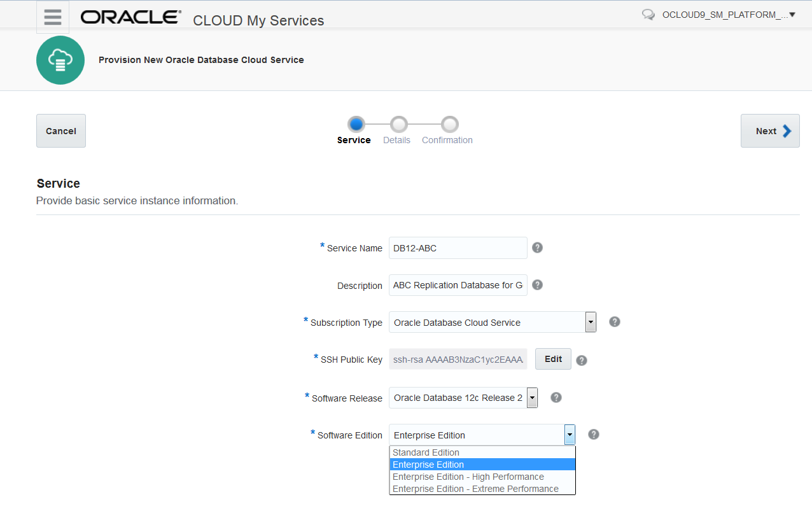Open the hamburger navigation menu
The width and height of the screenshot is (812, 525).
52,17
